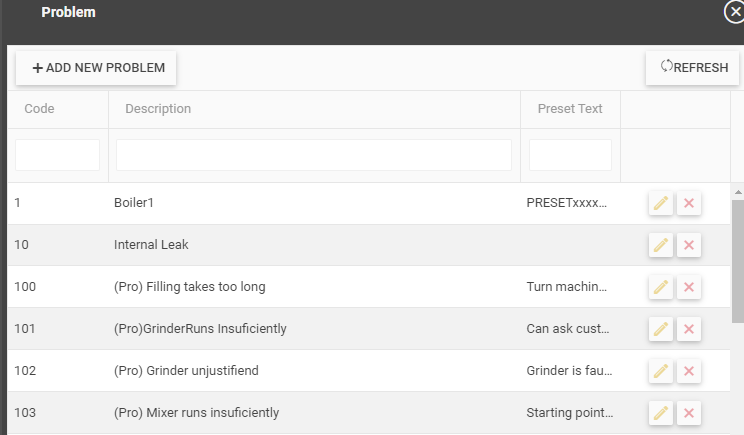Focus the Code filter input field
This screenshot has height=435, width=744.
click(x=57, y=155)
